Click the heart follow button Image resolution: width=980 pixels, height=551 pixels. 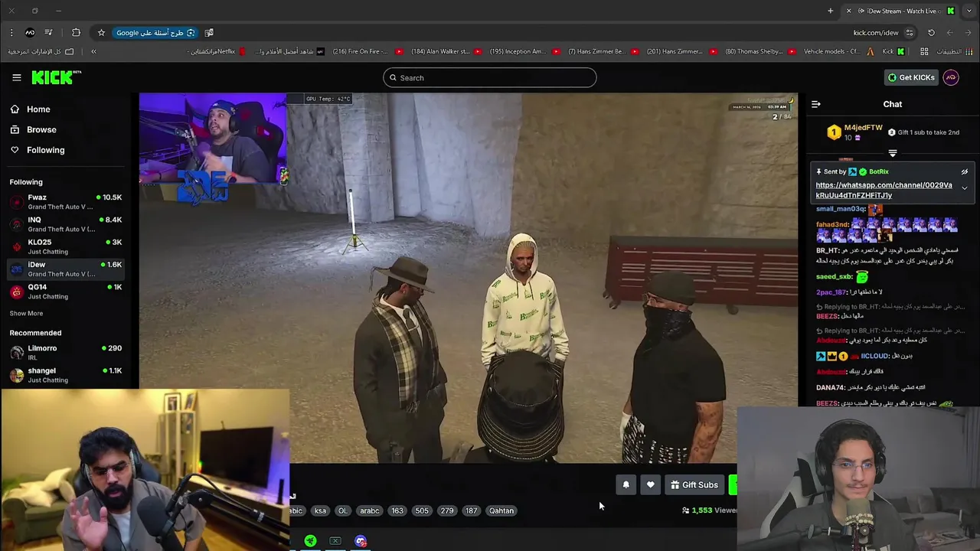click(650, 484)
